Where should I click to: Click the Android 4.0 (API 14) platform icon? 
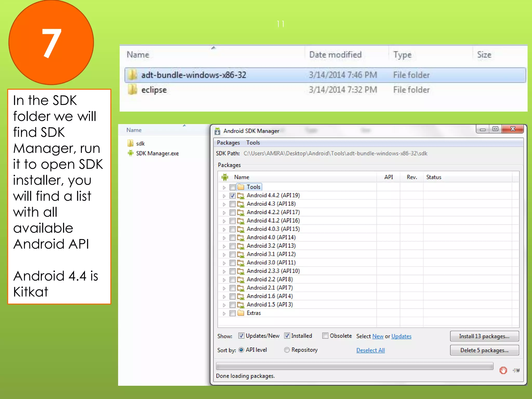pos(241,238)
